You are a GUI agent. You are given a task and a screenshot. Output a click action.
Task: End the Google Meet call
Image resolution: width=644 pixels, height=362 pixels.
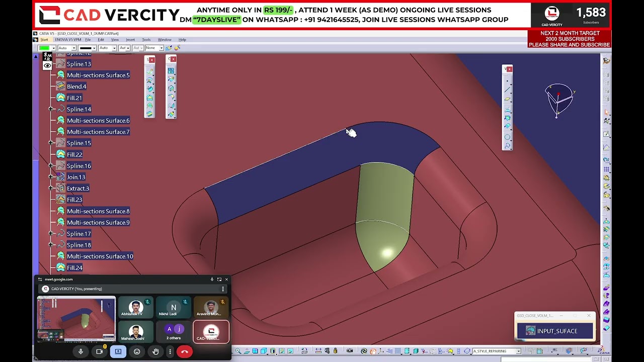(x=185, y=351)
